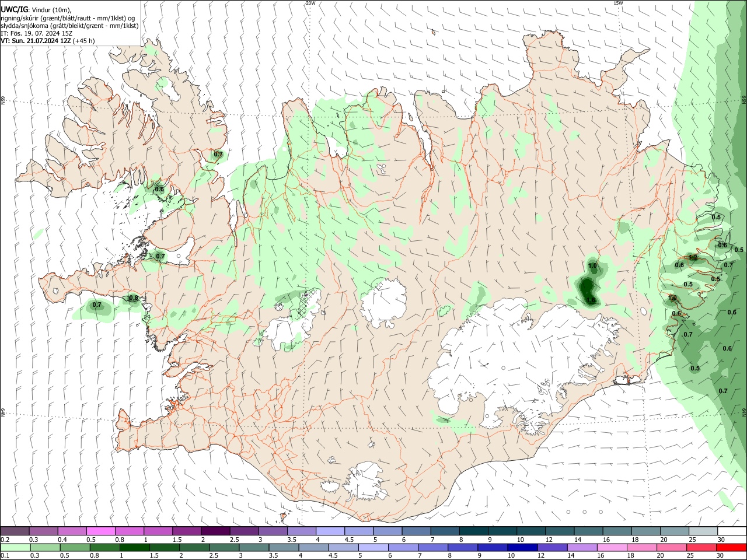Choose the darkest purple 2 swatch, upper legend

[x=215, y=531]
